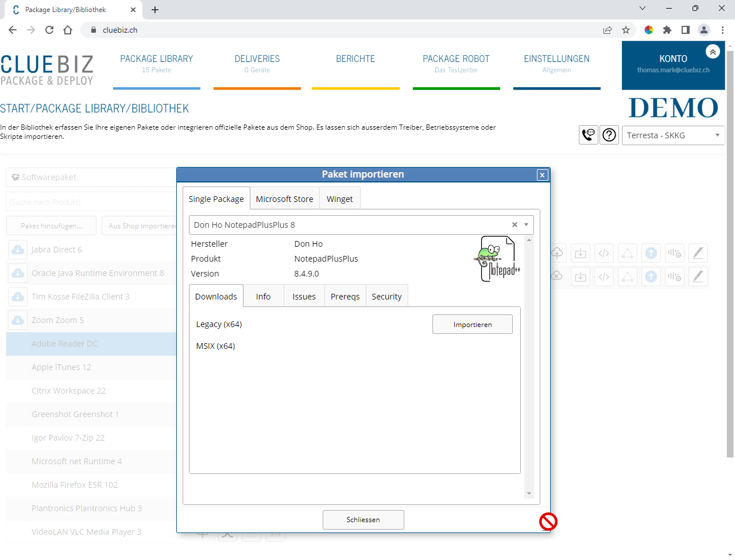Open the EINSTELLUNGEN navigation menu
The image size is (735, 560).
point(557,64)
